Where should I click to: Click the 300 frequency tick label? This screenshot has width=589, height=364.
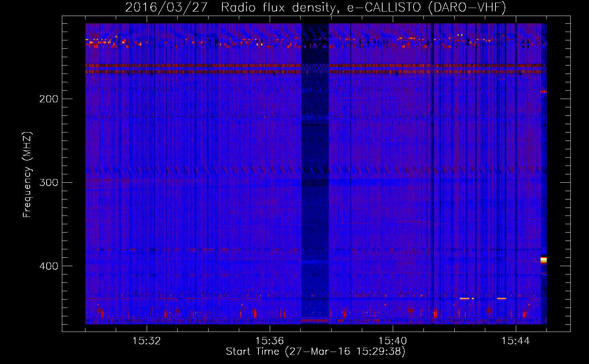49,182
